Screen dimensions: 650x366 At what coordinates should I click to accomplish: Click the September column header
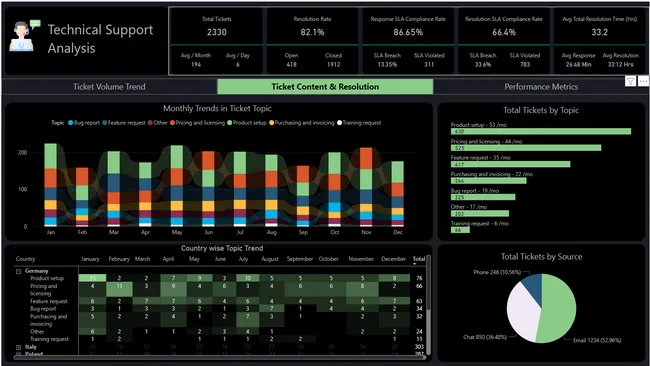pyautogui.click(x=300, y=259)
